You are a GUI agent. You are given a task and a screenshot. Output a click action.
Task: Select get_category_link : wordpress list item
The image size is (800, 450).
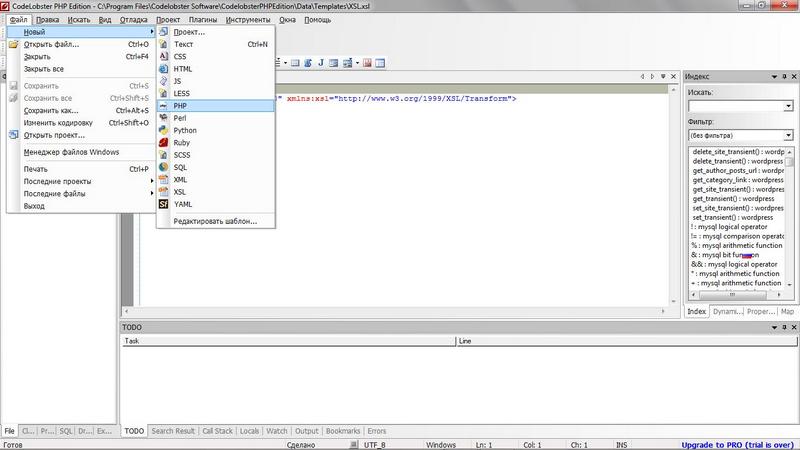[x=738, y=180]
